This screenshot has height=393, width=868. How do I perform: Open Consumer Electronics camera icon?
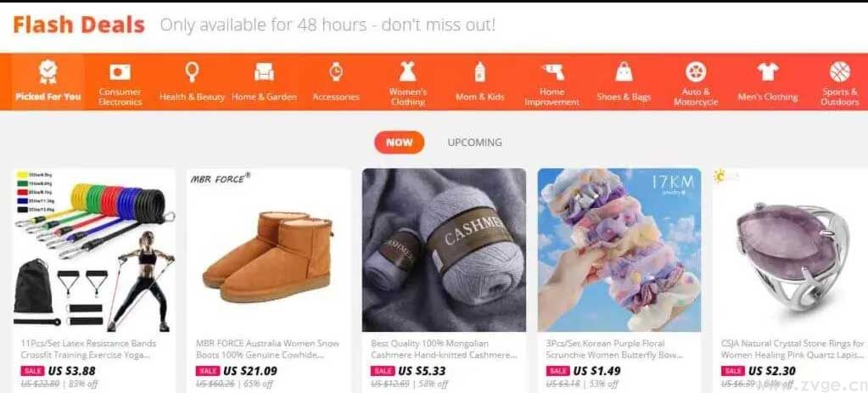click(x=120, y=72)
